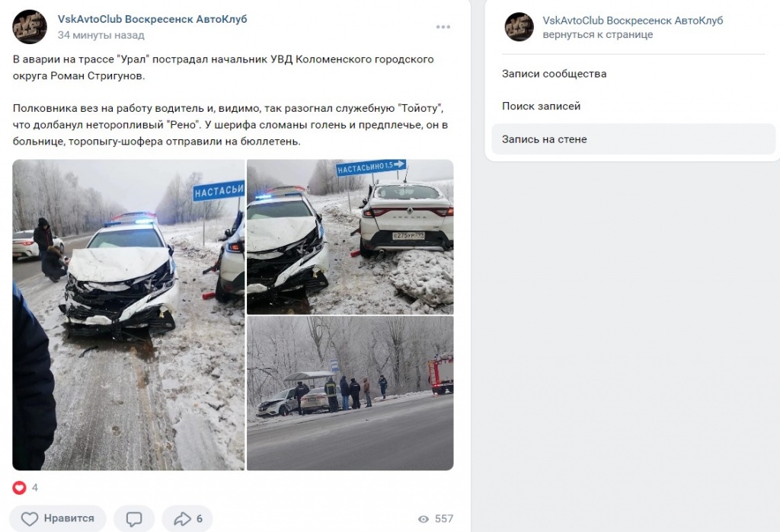Click the '34 минуты назад' timestamp

(x=101, y=35)
